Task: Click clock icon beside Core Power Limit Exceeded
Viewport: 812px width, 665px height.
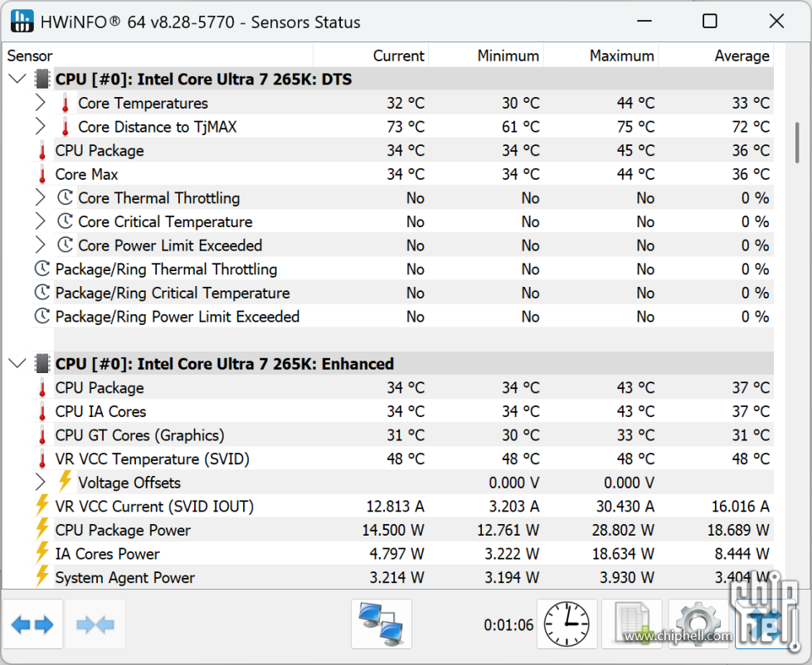Action: (65, 245)
